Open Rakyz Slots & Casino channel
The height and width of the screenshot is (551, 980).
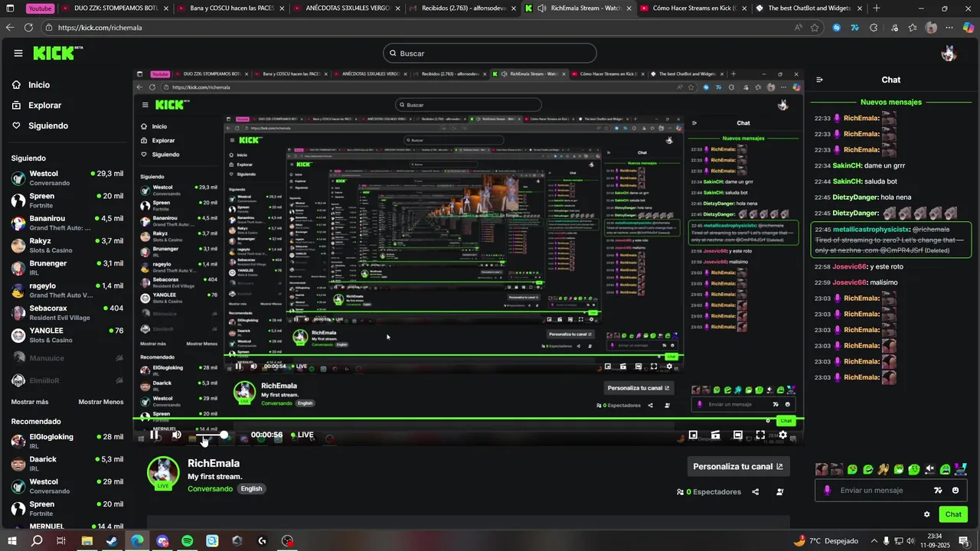[x=67, y=246]
